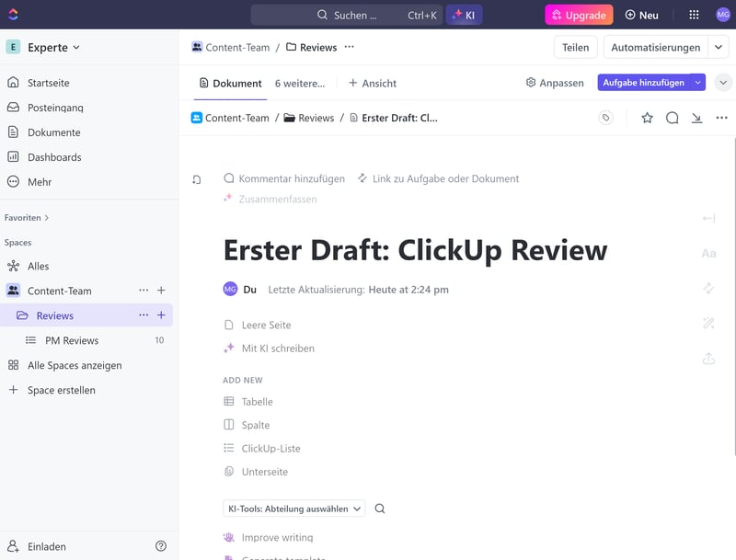Star the document as favorite
Screen dimensions: 736x560
point(647,118)
